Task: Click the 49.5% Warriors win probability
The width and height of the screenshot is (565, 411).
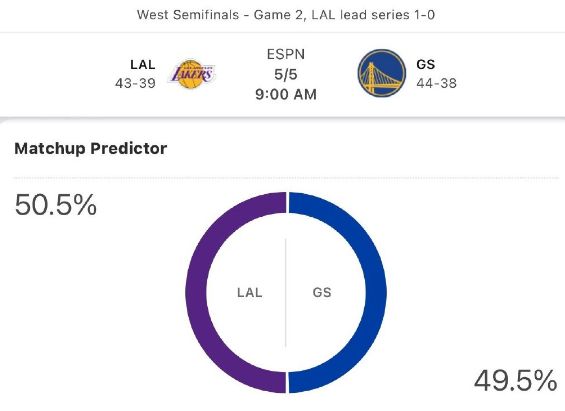Action: (x=515, y=380)
